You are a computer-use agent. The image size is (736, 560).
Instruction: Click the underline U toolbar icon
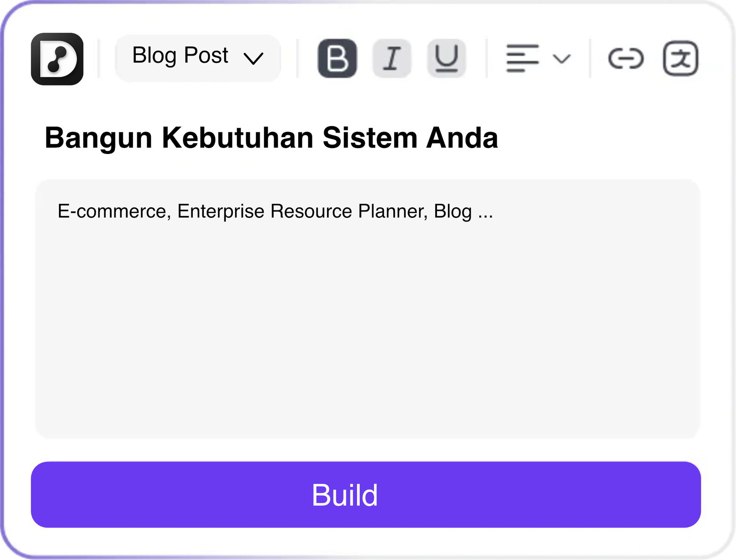(x=446, y=58)
